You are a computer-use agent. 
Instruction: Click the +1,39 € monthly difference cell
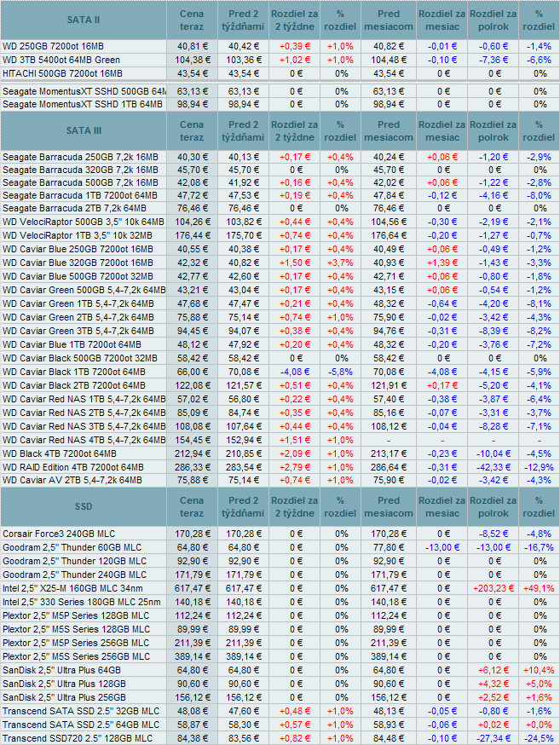point(442,263)
